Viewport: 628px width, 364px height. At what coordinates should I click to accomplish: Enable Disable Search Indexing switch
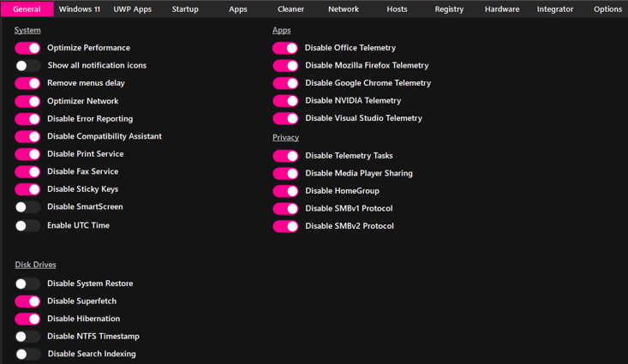(27, 354)
